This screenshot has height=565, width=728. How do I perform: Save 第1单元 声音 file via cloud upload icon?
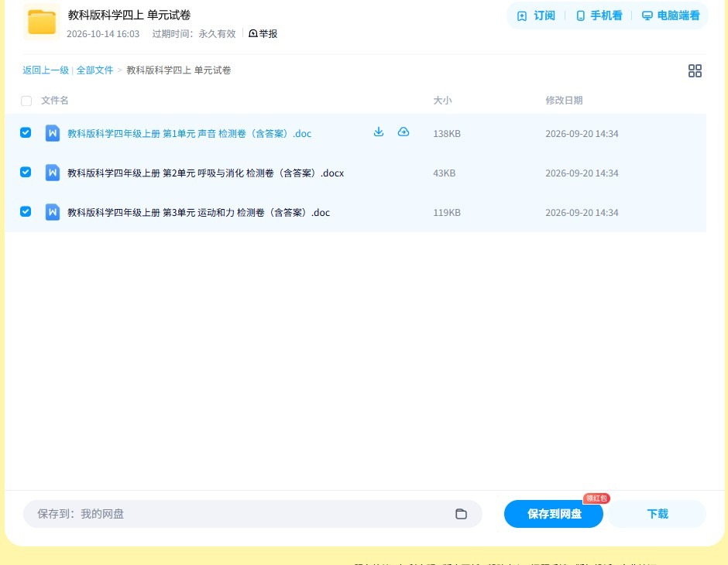click(x=403, y=132)
